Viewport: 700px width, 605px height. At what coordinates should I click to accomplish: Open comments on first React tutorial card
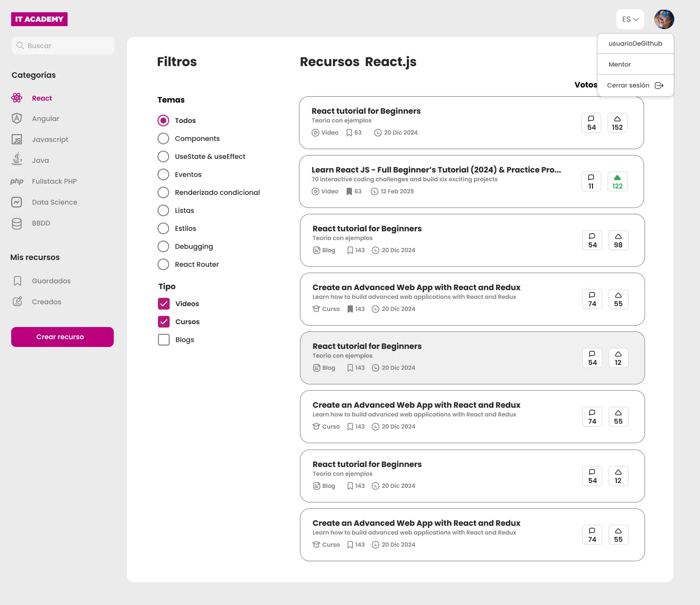(591, 123)
